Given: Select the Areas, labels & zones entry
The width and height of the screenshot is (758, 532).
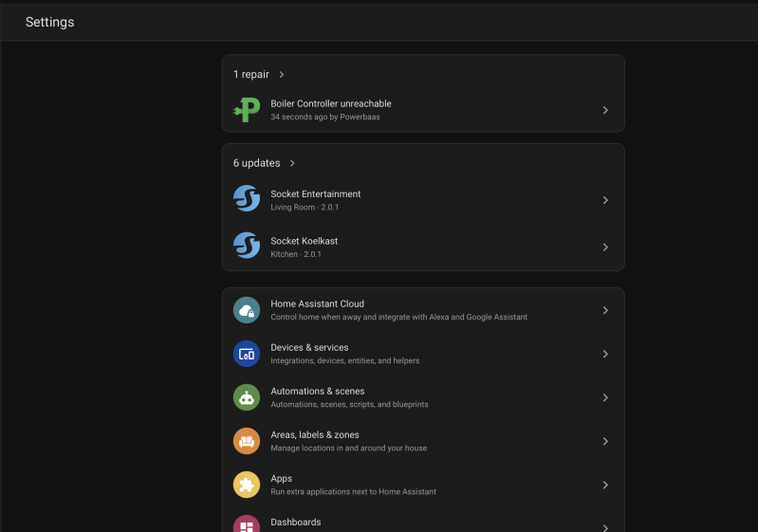Looking at the screenshot, I should [x=423, y=441].
